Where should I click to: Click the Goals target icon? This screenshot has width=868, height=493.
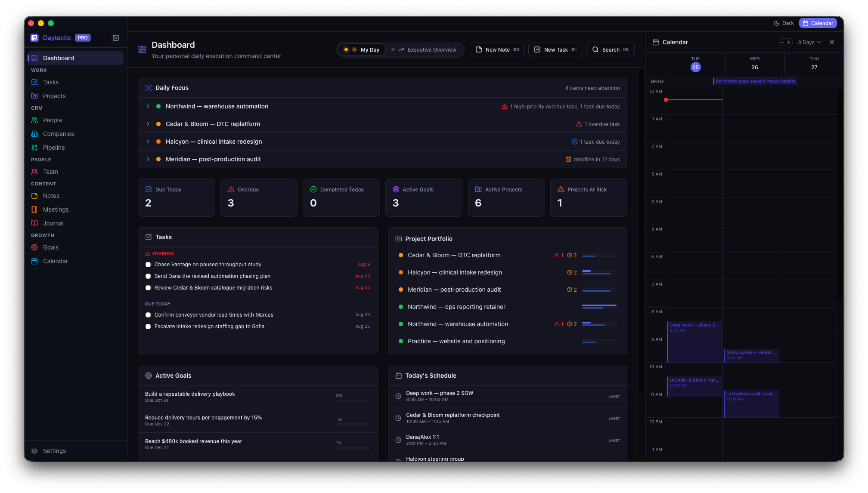[34, 247]
